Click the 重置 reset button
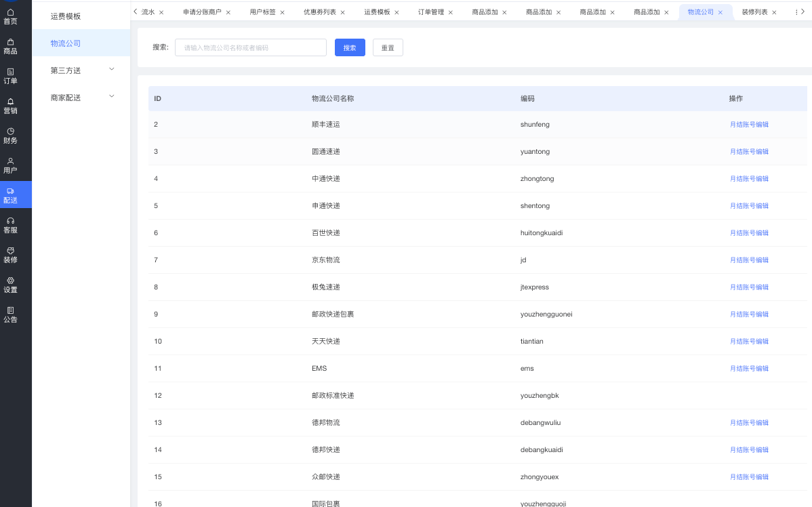The width and height of the screenshot is (812, 507). coord(388,47)
